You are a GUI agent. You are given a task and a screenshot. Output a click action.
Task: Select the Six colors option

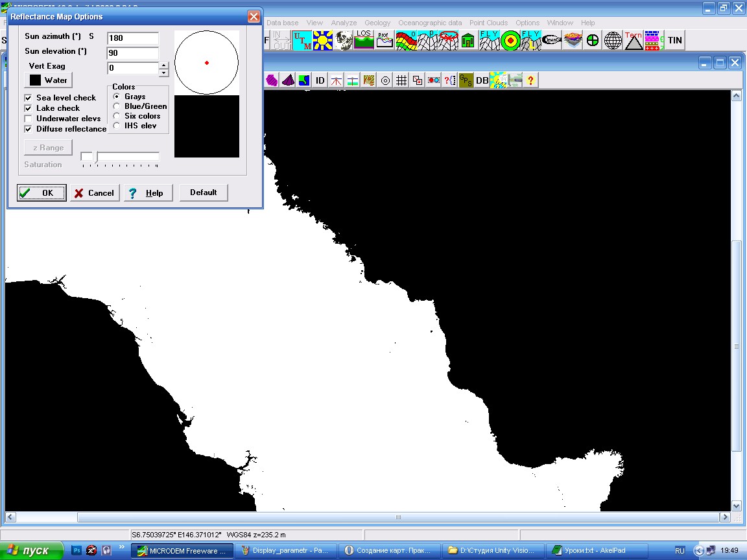click(116, 116)
